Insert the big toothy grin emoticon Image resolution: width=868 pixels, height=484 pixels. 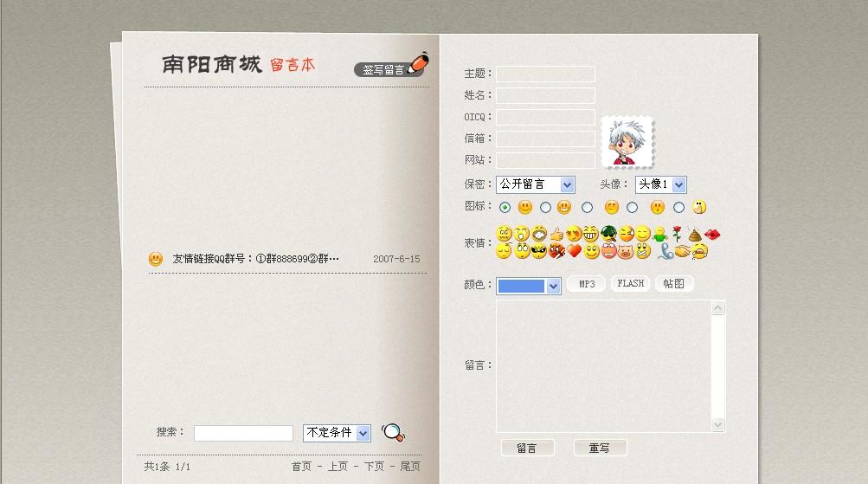591,234
